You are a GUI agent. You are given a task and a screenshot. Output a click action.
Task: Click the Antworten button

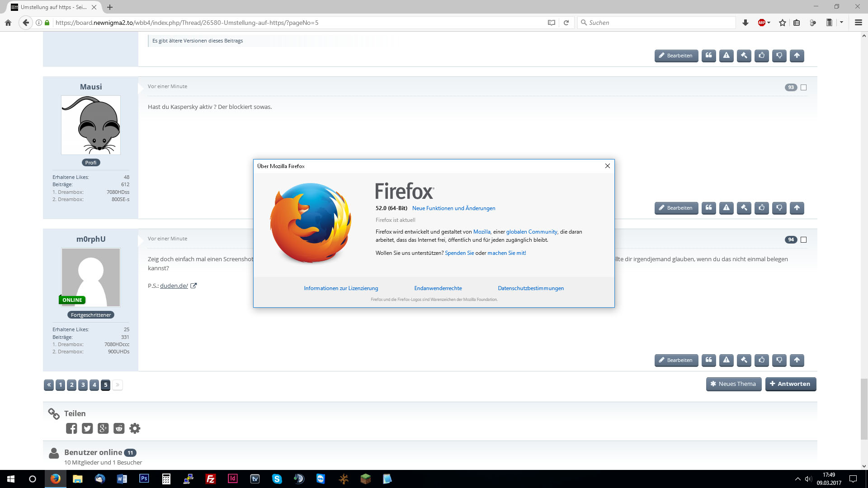click(x=790, y=384)
